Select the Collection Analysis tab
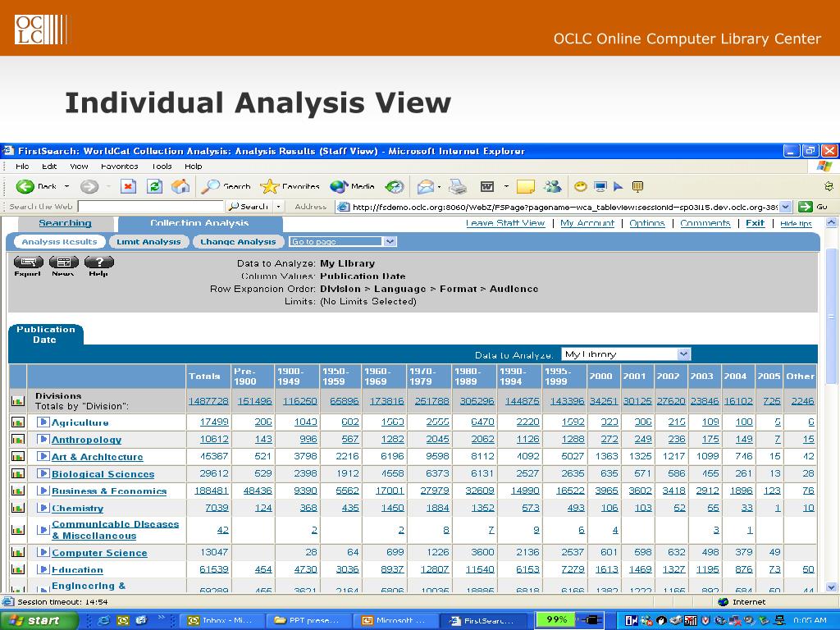 (199, 223)
